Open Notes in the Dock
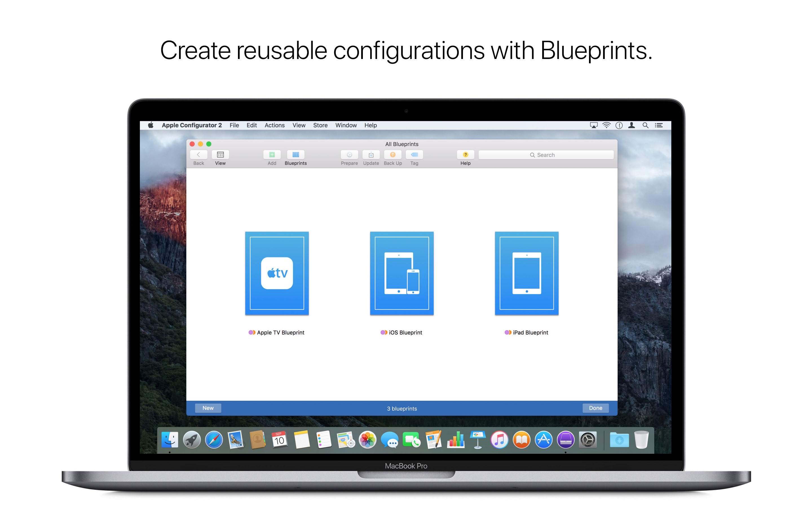The image size is (812, 508). (302, 439)
